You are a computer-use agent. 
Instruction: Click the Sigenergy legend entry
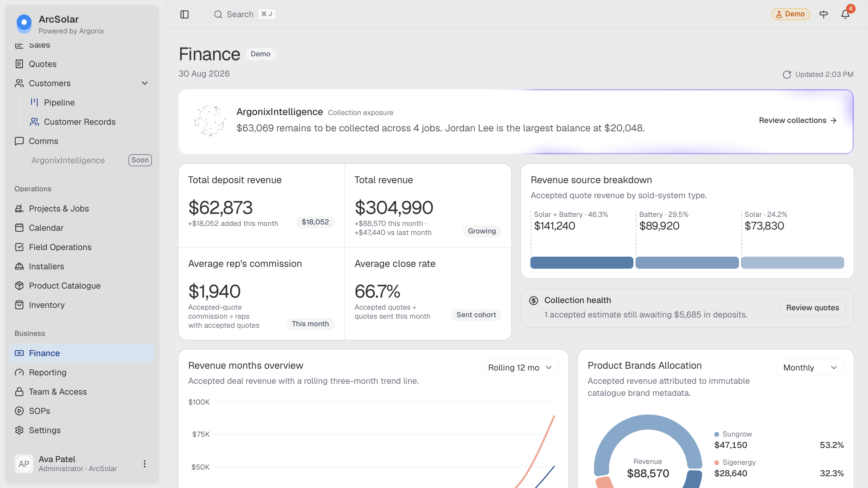coord(779,468)
